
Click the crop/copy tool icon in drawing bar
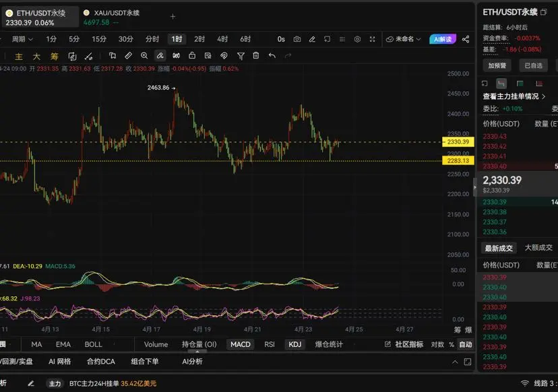click(x=113, y=55)
